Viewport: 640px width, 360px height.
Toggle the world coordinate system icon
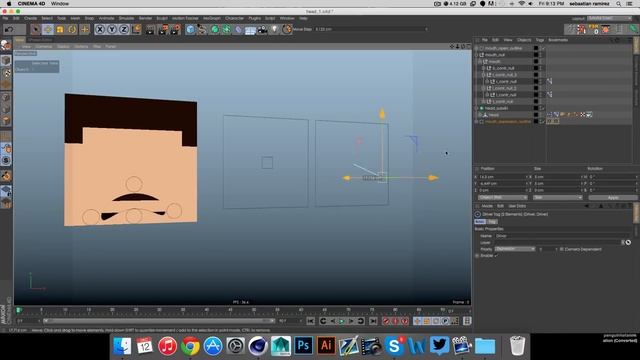tap(136, 29)
